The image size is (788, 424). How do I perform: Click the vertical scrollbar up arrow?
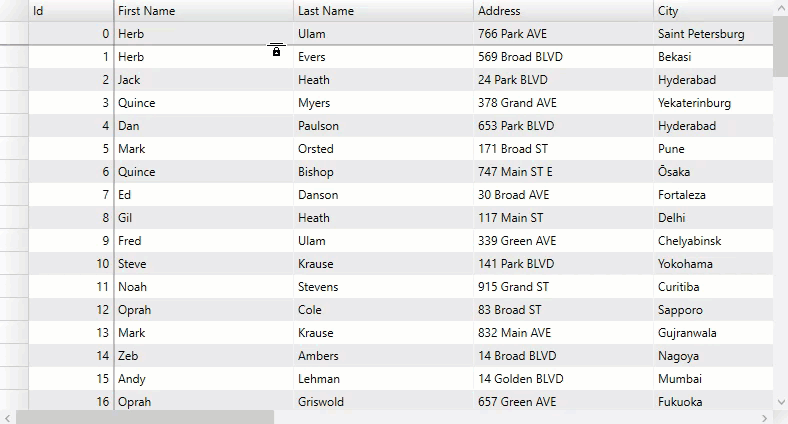click(x=780, y=8)
